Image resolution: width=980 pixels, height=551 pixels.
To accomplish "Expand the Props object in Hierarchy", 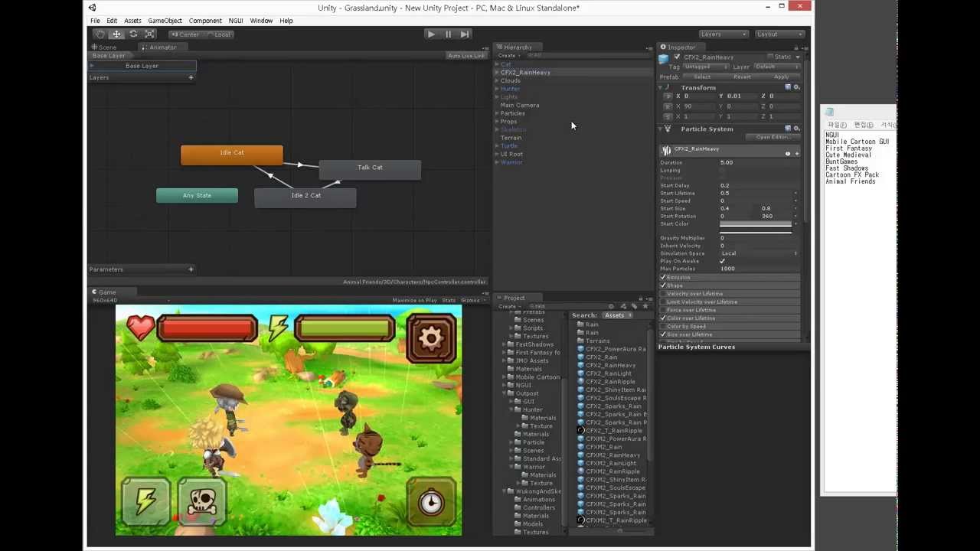I will point(497,122).
